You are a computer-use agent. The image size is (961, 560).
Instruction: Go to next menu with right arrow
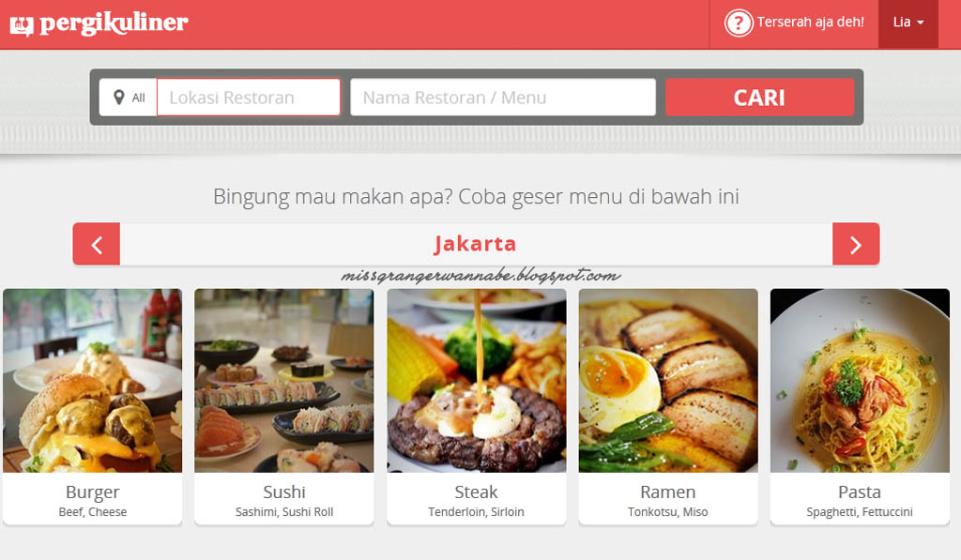click(x=856, y=245)
